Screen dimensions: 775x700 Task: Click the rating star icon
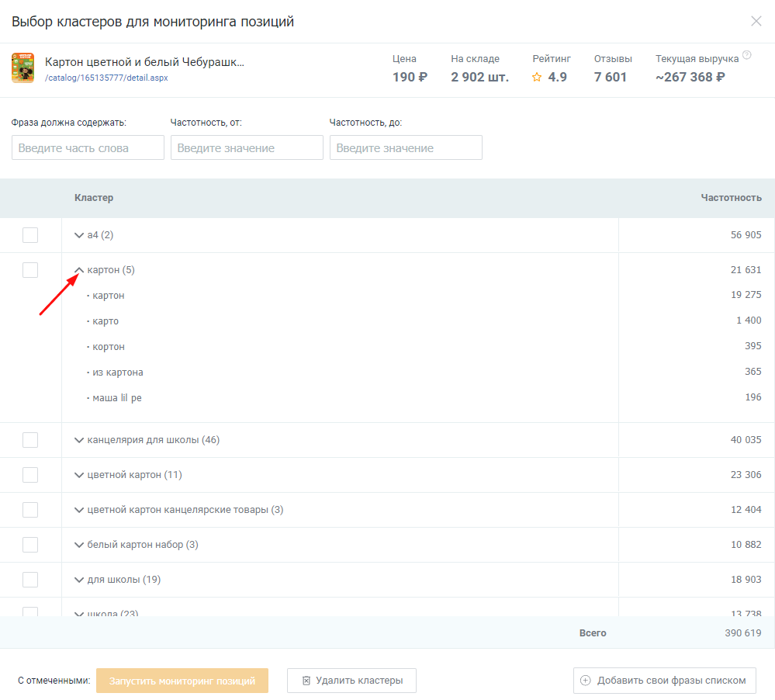pos(537,78)
